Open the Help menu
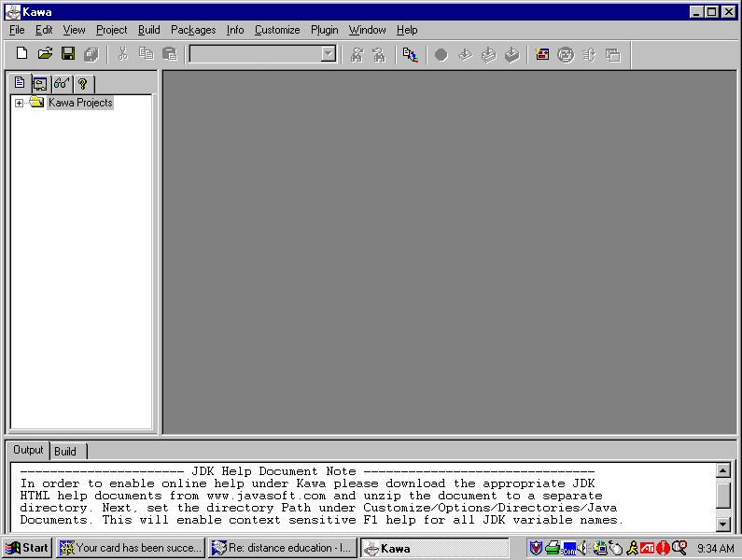Screen dimensions: 742x560 [407, 30]
